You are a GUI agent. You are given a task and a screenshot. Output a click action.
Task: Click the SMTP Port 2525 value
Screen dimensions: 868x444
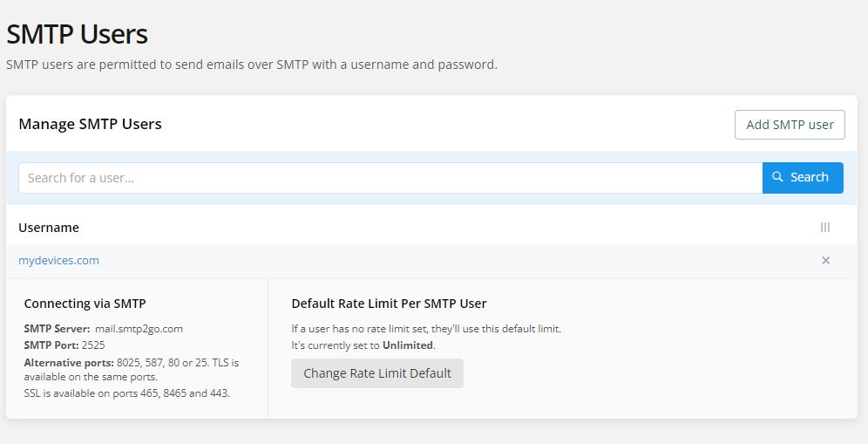point(99,345)
